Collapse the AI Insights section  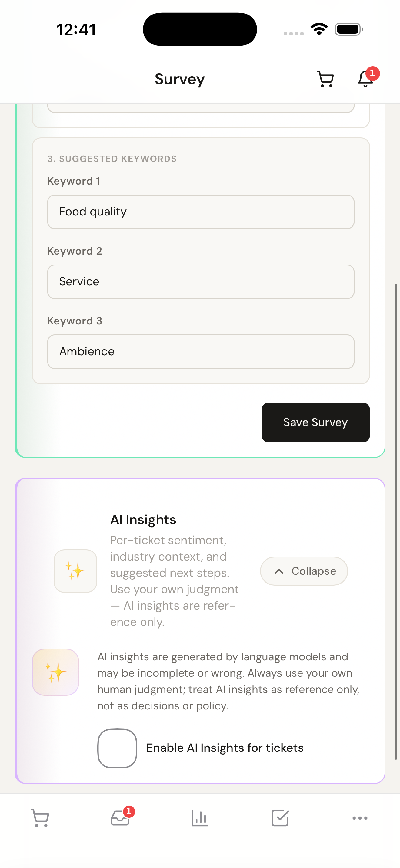pyautogui.click(x=304, y=571)
